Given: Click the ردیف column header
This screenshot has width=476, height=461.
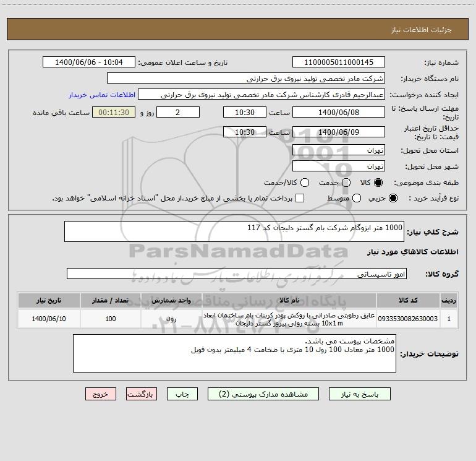Looking at the screenshot, I should [449, 300].
